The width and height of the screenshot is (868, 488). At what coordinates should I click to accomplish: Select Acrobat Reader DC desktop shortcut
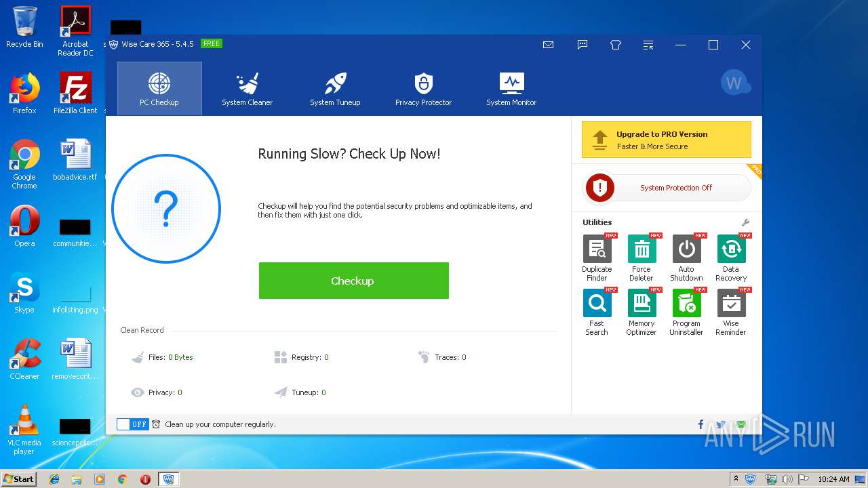click(75, 31)
